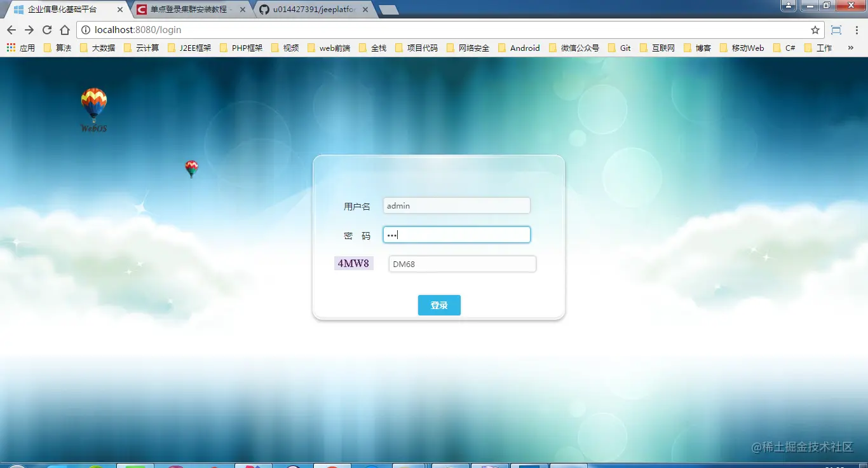The height and width of the screenshot is (468, 868).
Task: Bookmark this page with star icon
Action: click(x=815, y=30)
